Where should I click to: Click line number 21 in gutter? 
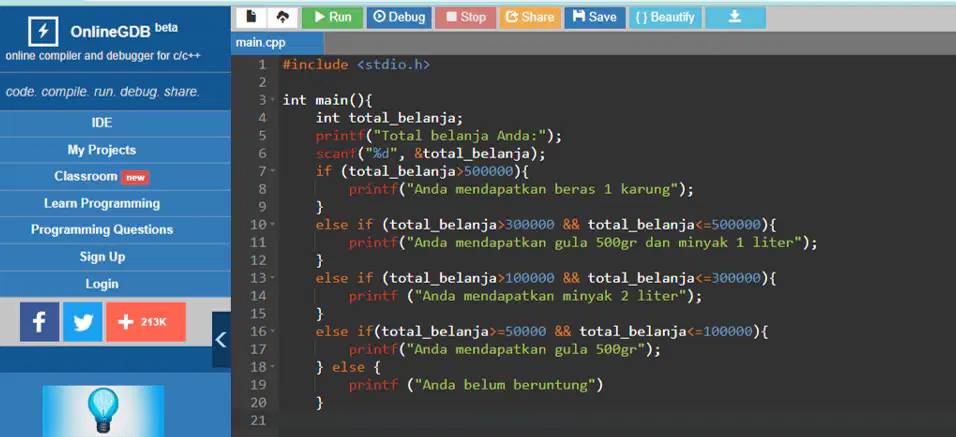click(x=259, y=421)
